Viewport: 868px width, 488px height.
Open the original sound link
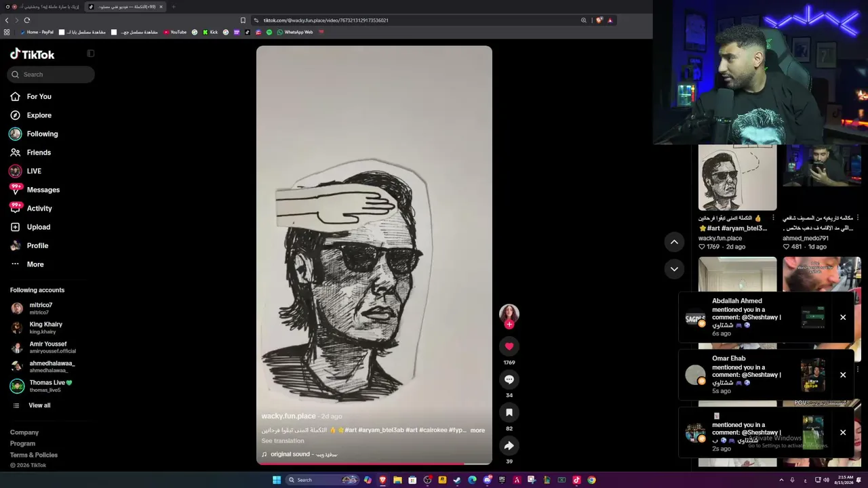point(299,454)
